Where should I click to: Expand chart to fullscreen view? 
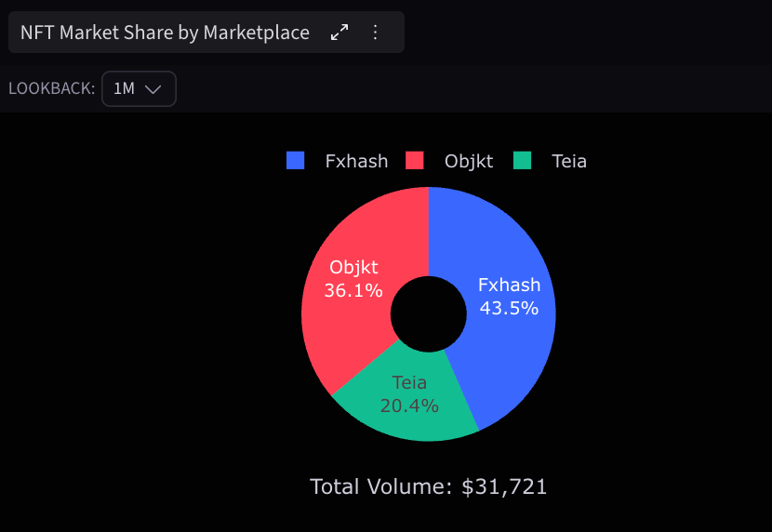click(x=339, y=33)
